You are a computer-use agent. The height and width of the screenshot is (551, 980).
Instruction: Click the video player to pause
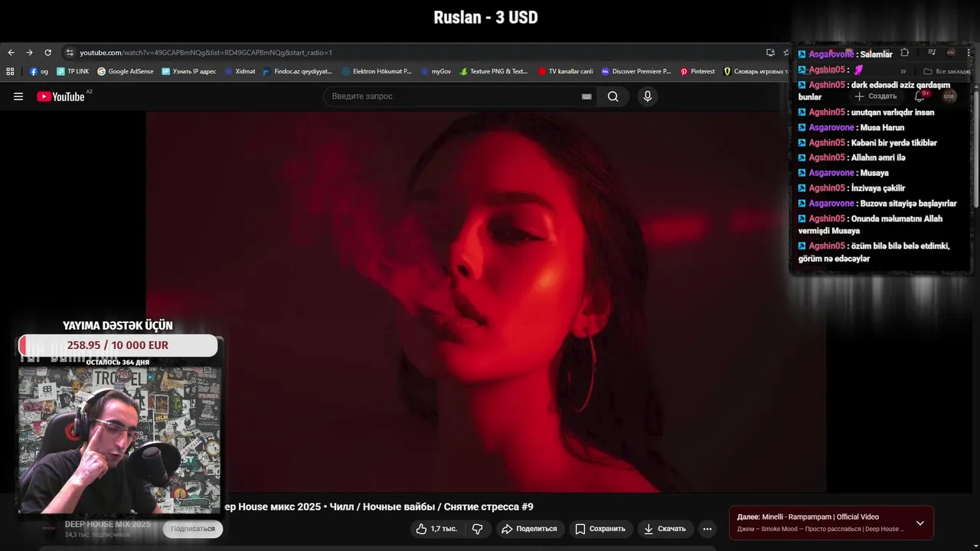[x=486, y=302]
